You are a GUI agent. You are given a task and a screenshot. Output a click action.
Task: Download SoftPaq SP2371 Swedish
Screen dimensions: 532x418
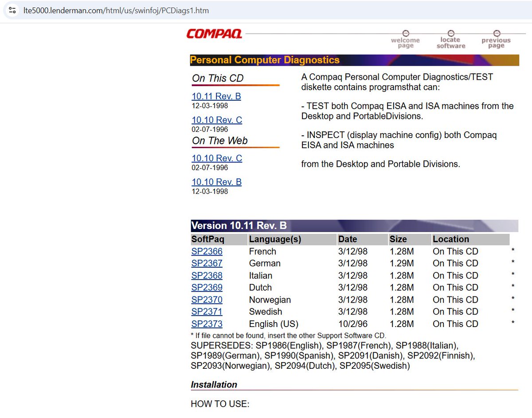207,312
